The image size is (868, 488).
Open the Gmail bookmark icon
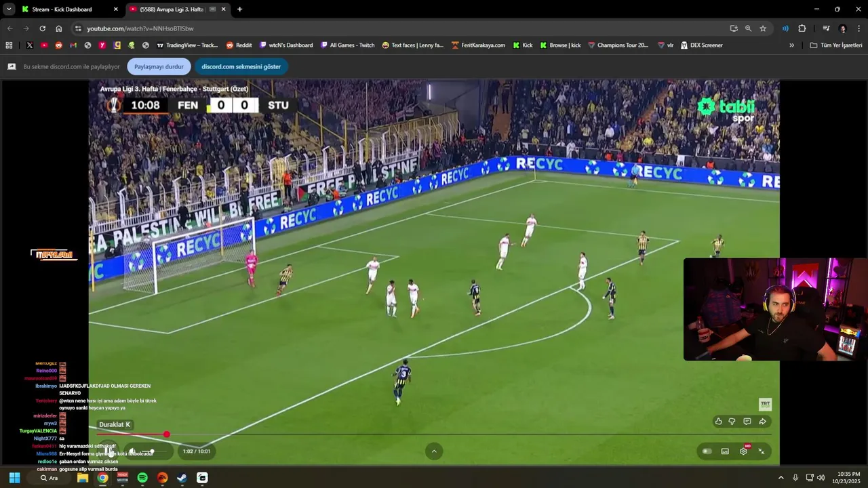coord(73,45)
